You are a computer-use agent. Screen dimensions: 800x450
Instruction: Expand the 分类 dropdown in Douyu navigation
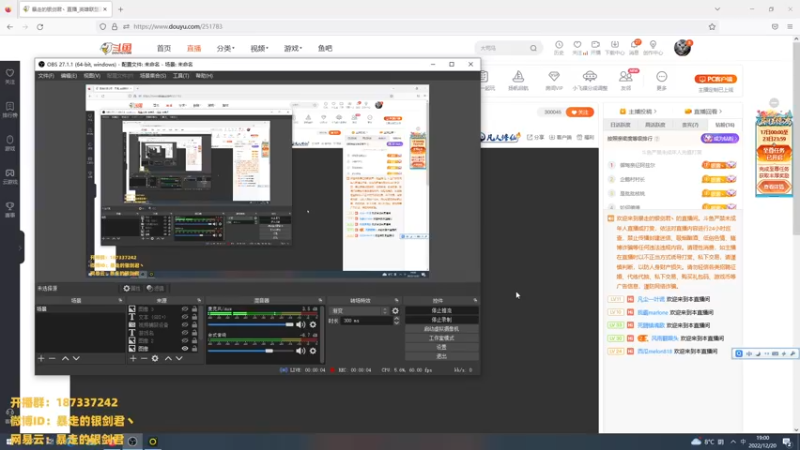point(226,48)
